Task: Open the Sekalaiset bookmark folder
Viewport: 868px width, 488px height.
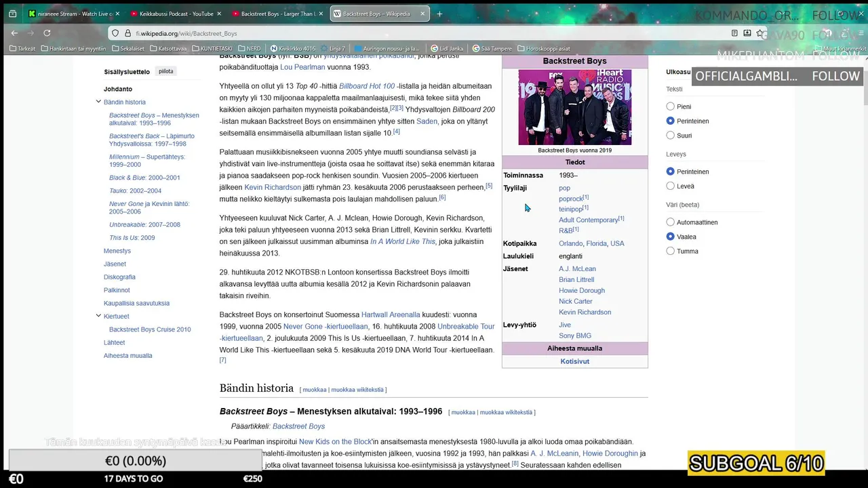Action: pyautogui.click(x=127, y=49)
